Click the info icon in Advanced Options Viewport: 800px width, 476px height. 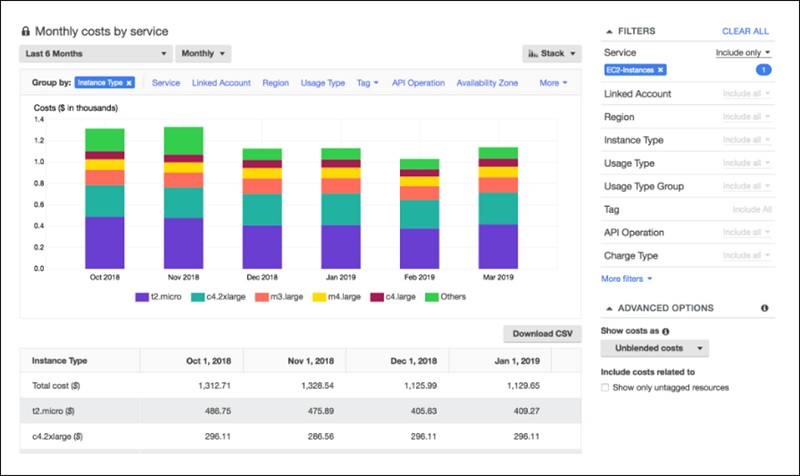tap(764, 308)
